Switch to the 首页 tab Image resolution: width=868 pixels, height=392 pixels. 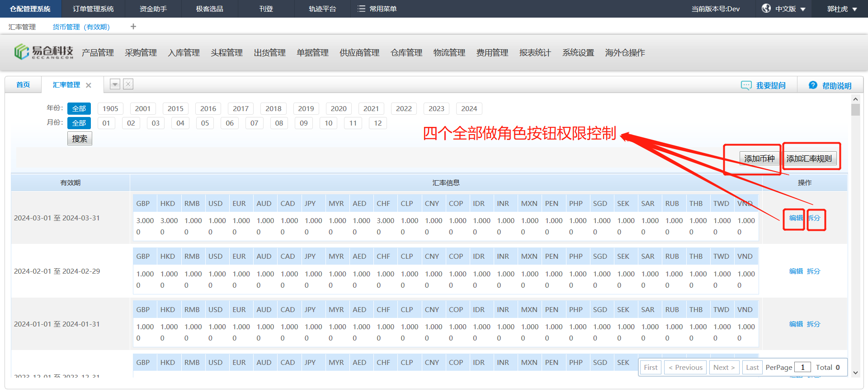point(23,85)
